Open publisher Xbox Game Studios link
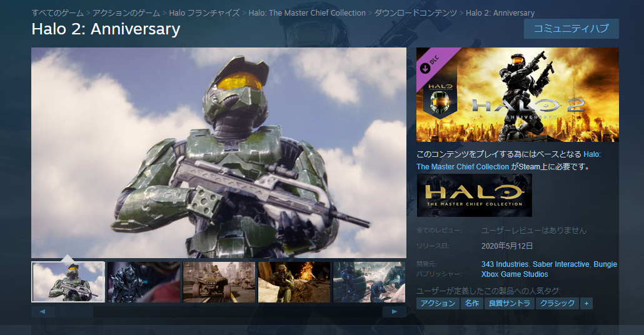 click(x=515, y=274)
